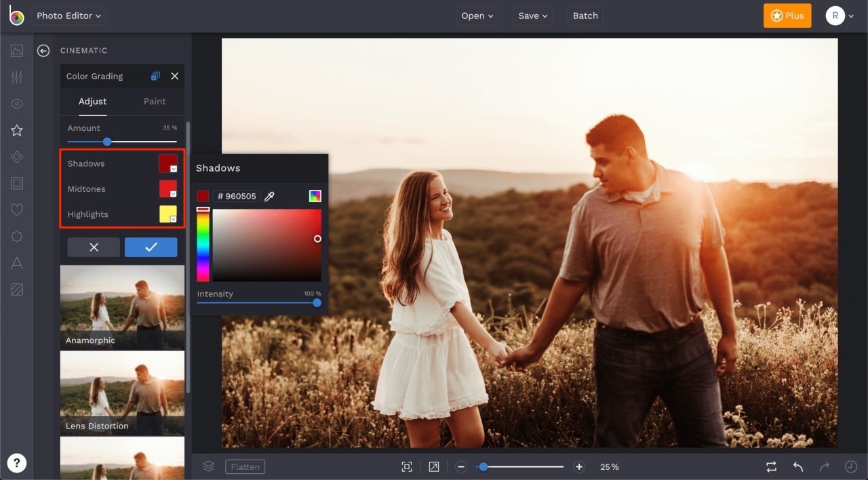Toggle the rainbow color mode in Shadows picker
This screenshot has height=480, width=868.
point(315,196)
